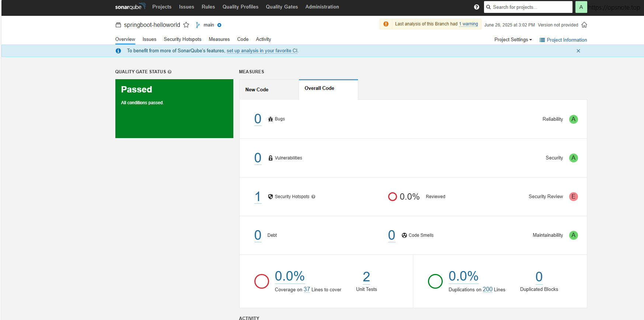
Task: Open the project Code tab
Action: 243,39
